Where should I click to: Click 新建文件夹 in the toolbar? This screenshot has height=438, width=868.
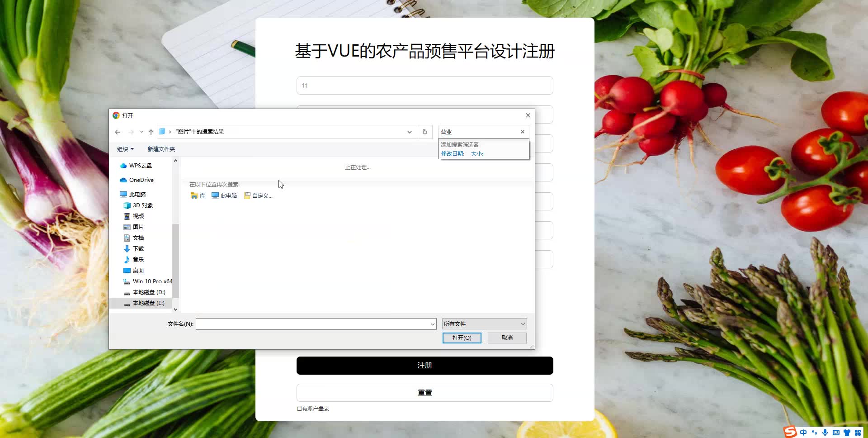tap(161, 149)
